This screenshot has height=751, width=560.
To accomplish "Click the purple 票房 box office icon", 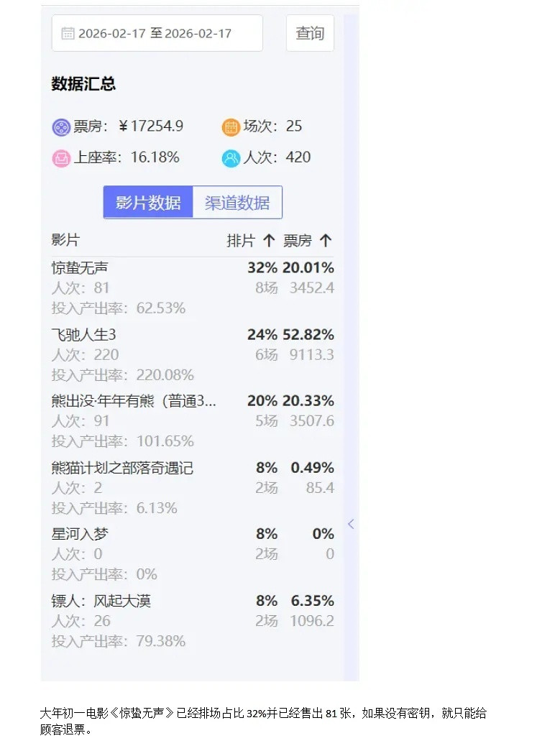I will click(x=61, y=126).
